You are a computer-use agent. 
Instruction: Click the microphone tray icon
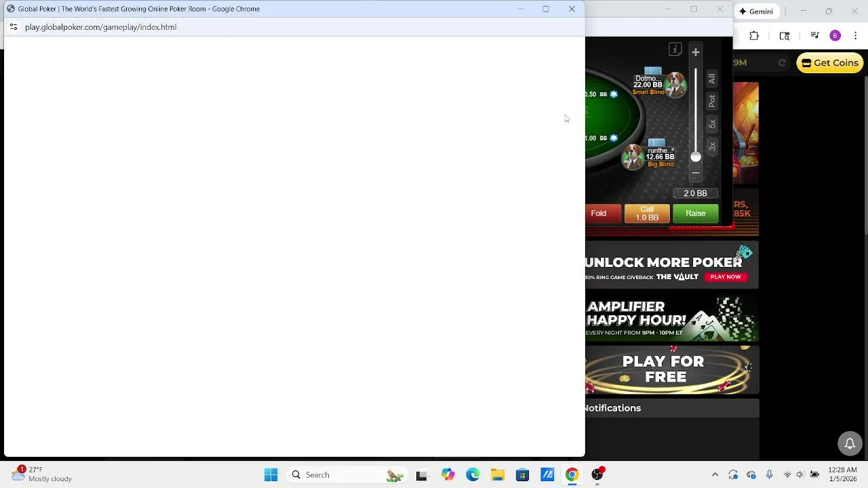pyautogui.click(x=769, y=475)
